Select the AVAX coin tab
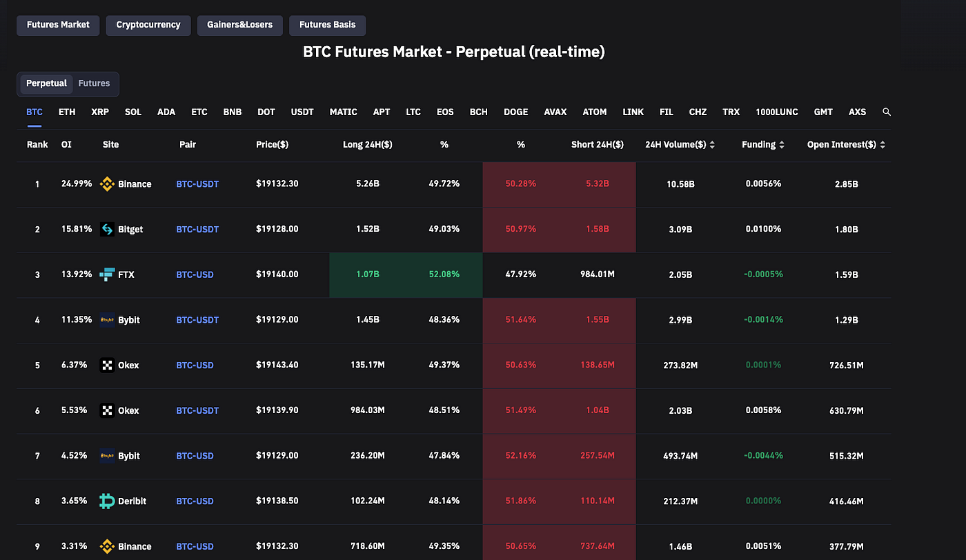This screenshot has height=560, width=966. 555,112
